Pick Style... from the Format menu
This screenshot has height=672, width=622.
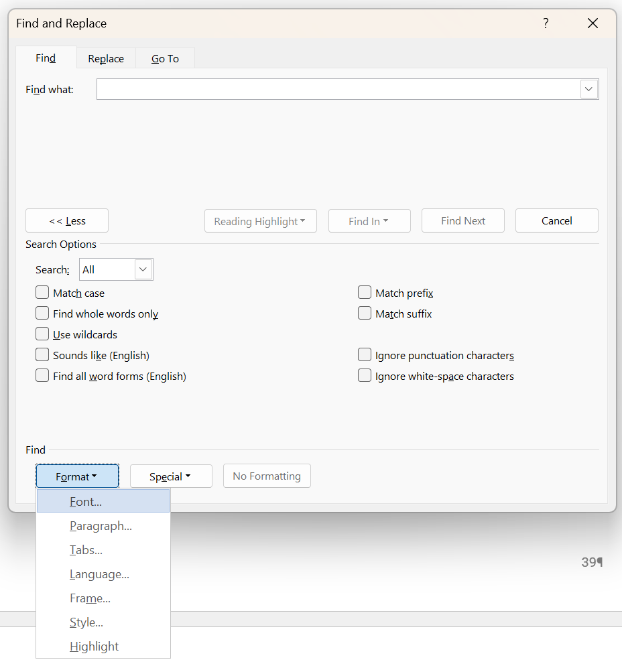86,622
